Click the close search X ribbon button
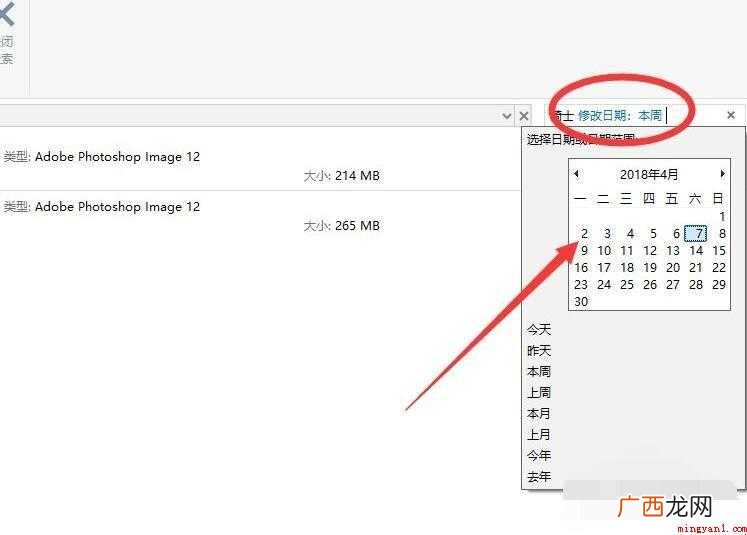747x535 pixels. [x=7, y=33]
